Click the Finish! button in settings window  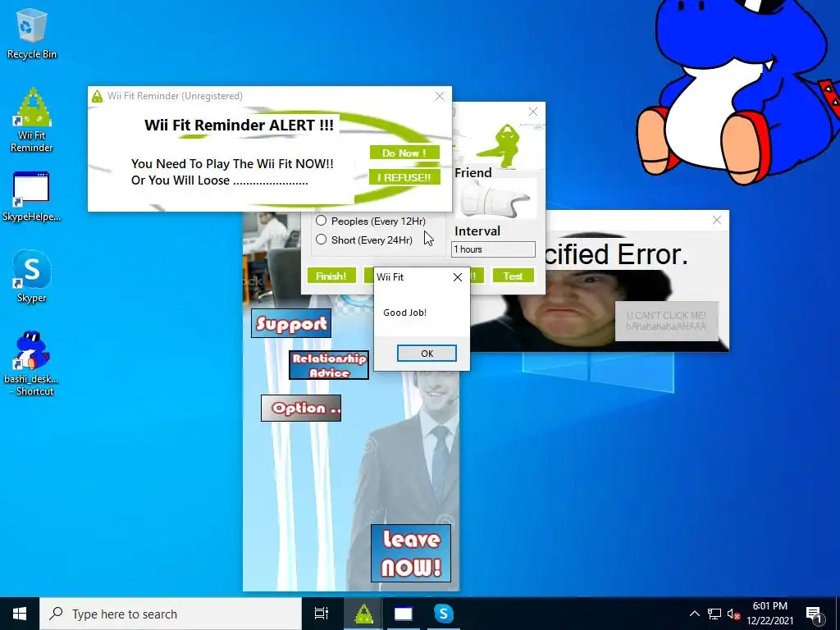tap(331, 276)
